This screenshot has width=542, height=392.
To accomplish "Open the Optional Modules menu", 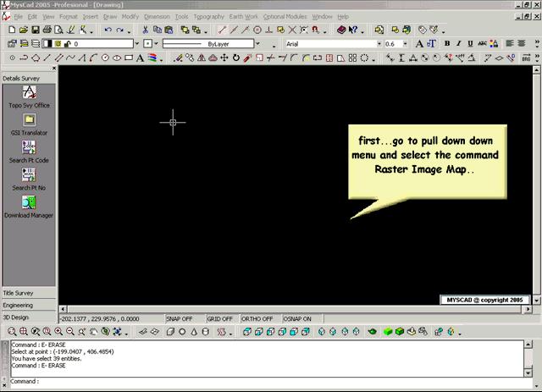I will point(285,16).
